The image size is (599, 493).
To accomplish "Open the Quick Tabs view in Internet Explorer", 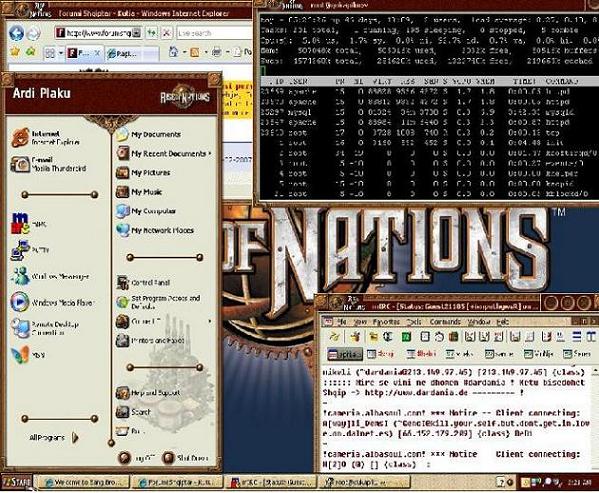I will point(50,53).
